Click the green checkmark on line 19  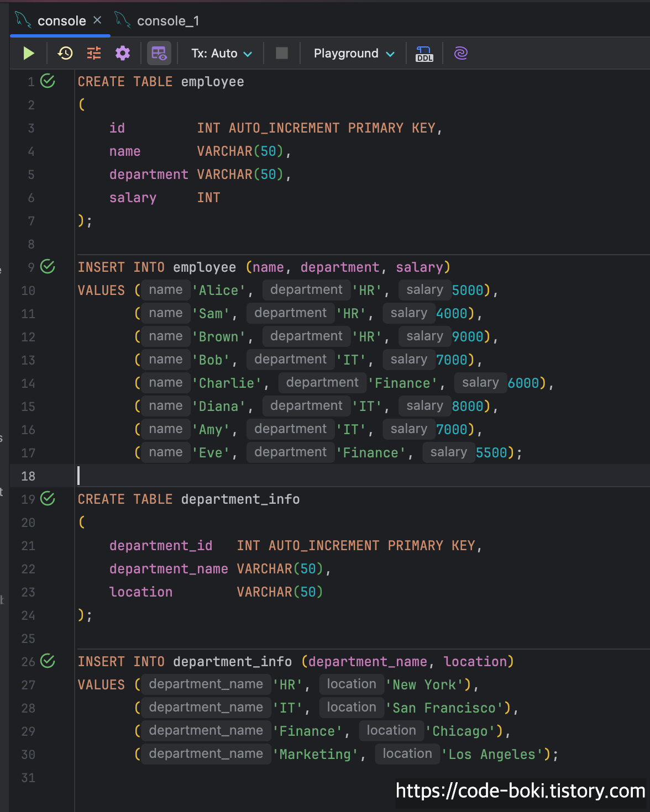[48, 499]
